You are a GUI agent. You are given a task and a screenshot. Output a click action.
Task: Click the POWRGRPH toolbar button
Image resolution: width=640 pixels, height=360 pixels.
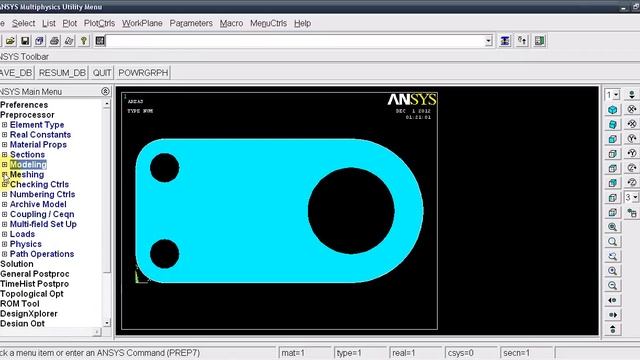coord(143,73)
